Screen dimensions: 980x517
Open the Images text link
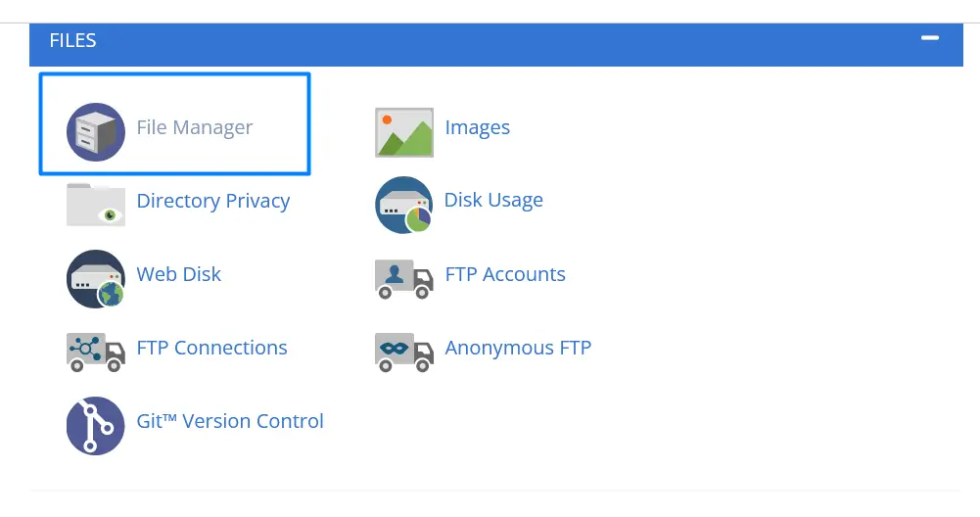(477, 127)
